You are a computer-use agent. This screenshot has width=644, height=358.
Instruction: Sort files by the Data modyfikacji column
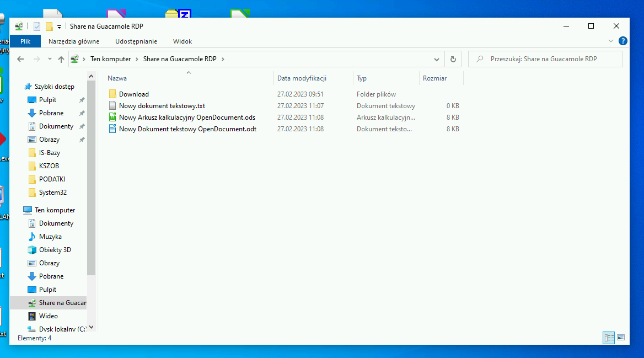[x=302, y=78]
